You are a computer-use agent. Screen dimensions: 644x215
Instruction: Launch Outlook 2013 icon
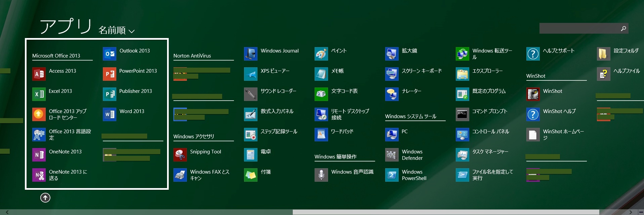click(x=110, y=54)
